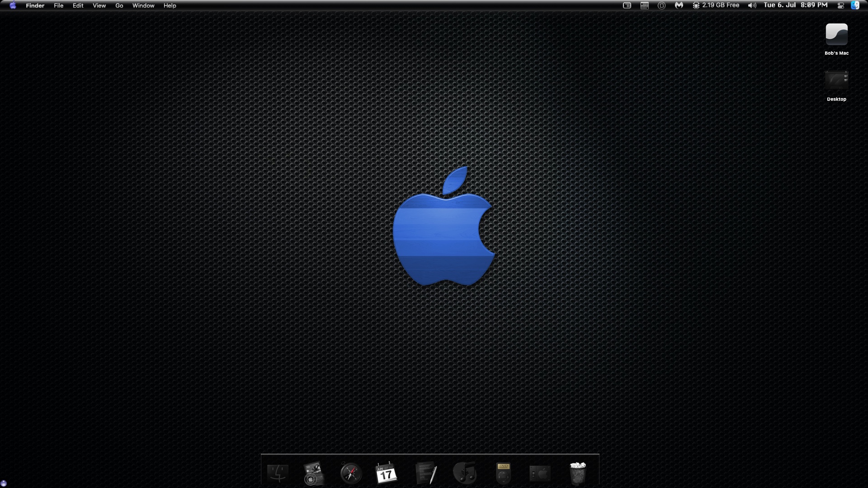Open the Trash in the dock
This screenshot has height=488, width=868.
pyautogui.click(x=578, y=473)
